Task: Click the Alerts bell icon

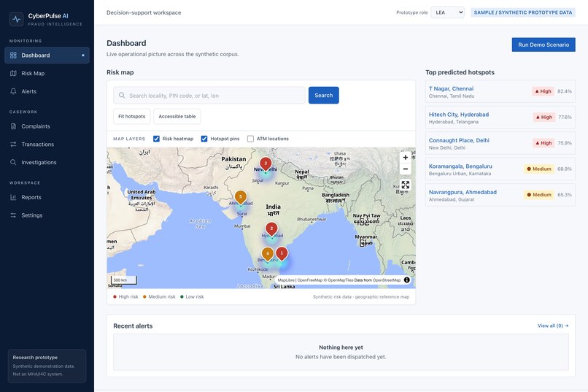Action: (x=14, y=91)
